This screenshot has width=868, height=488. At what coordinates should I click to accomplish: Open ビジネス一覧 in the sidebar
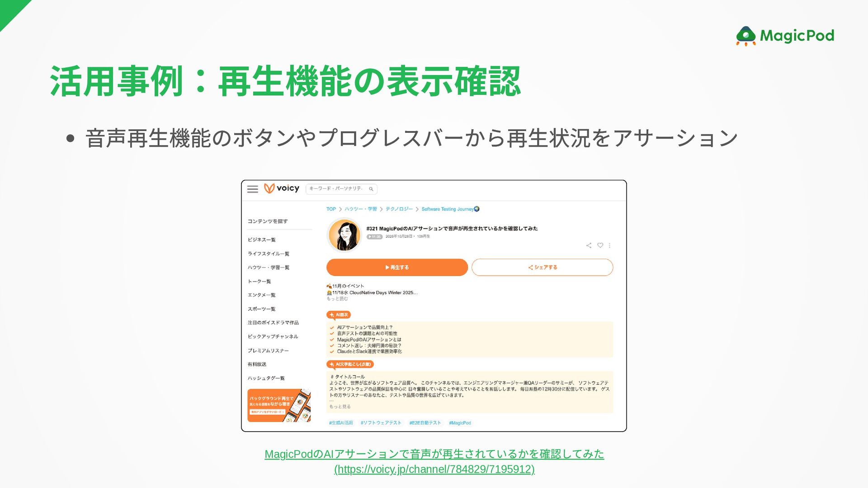(x=261, y=240)
